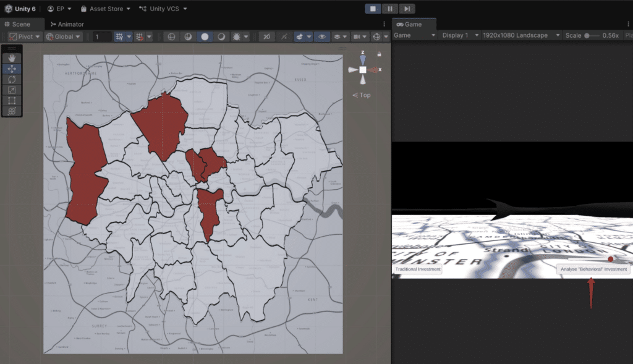Select the Transform tool
Viewport: 633px width, 364px height.
[12, 111]
